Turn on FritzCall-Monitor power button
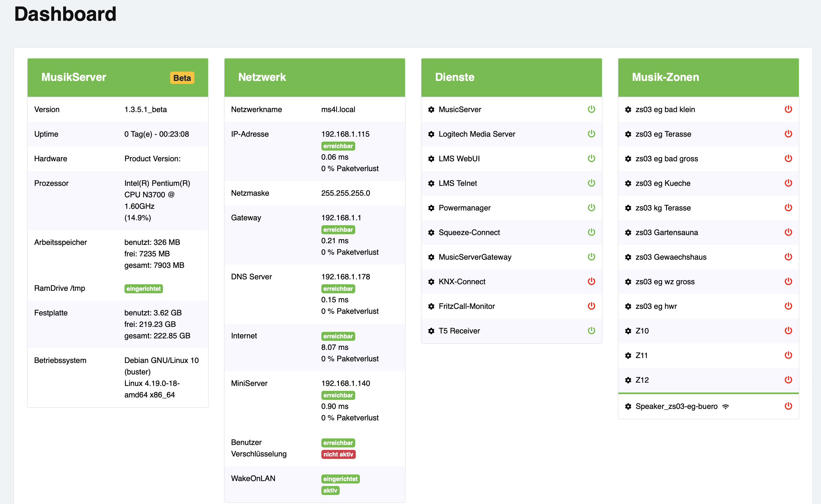 591,306
